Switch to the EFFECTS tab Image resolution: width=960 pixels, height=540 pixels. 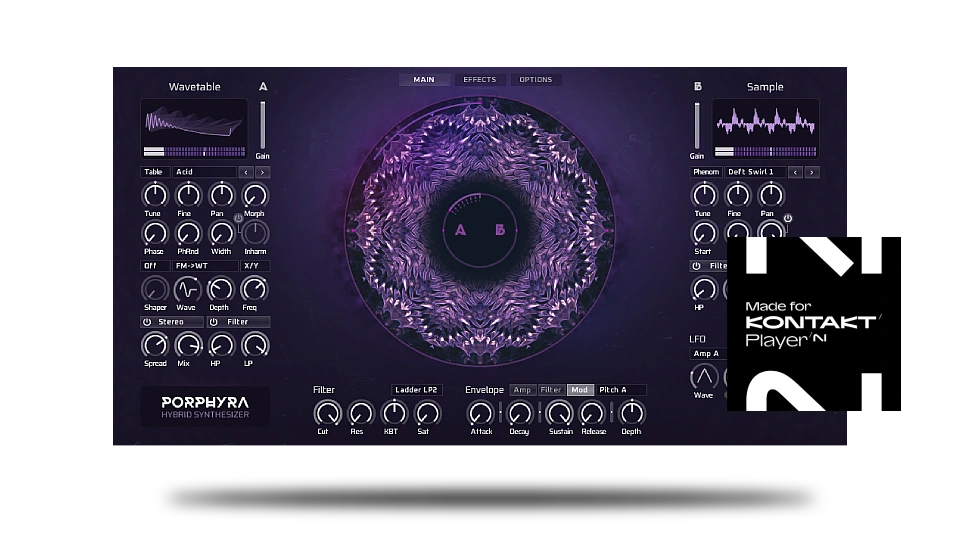tap(479, 80)
